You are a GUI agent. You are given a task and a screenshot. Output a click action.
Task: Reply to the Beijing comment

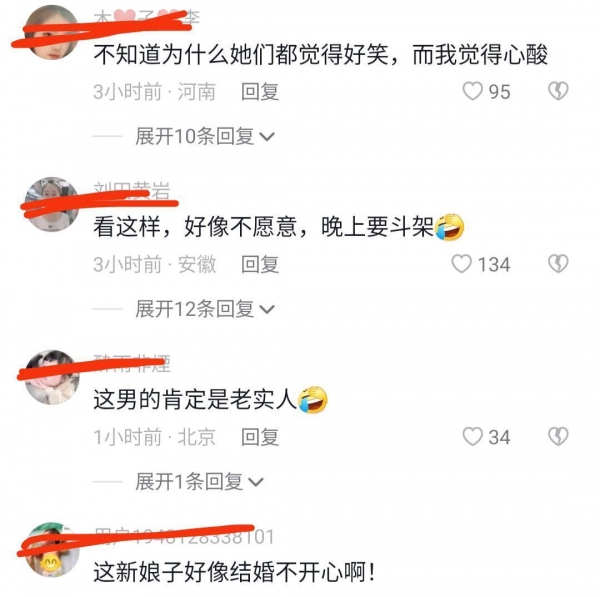pyautogui.click(x=260, y=437)
